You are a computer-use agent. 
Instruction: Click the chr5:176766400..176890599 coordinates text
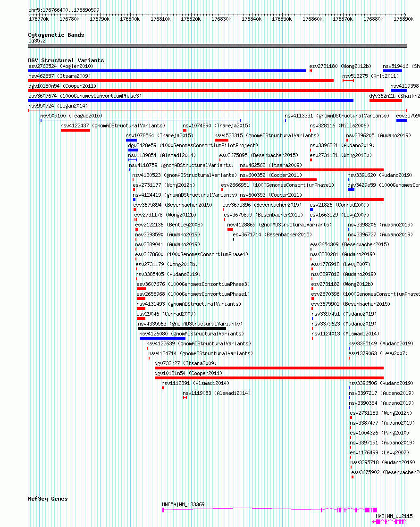coord(64,10)
